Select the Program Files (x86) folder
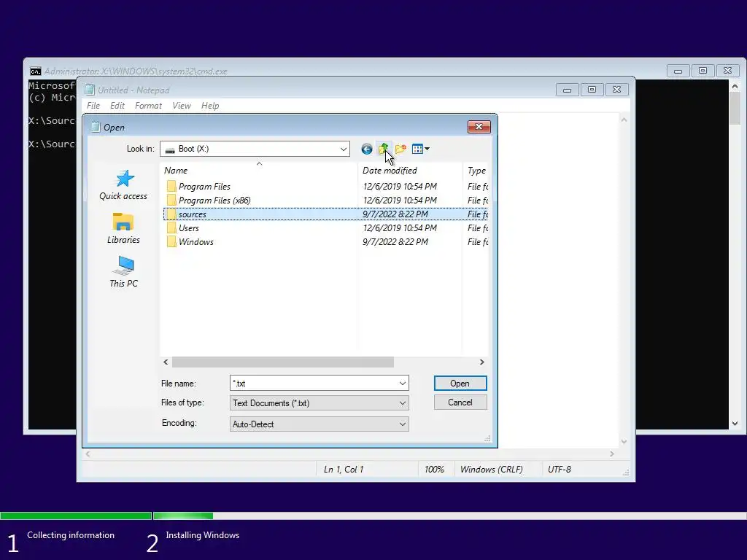Image resolution: width=747 pixels, height=560 pixels. (209, 200)
